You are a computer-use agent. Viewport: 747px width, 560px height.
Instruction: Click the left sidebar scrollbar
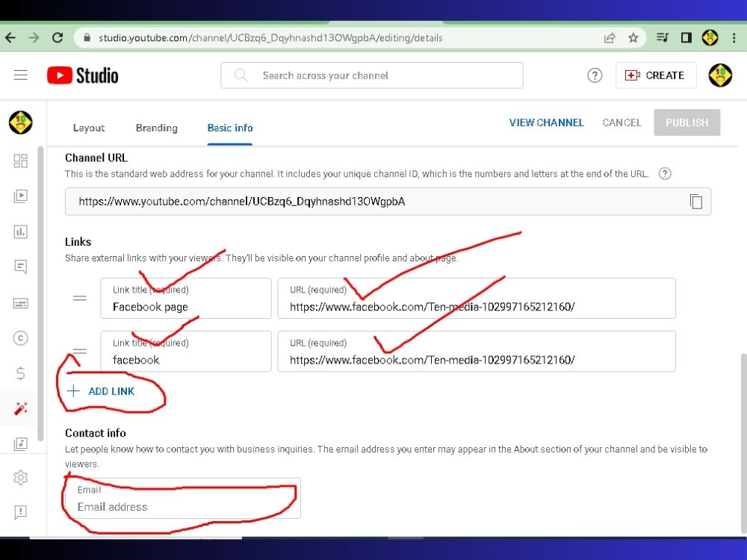click(x=41, y=293)
